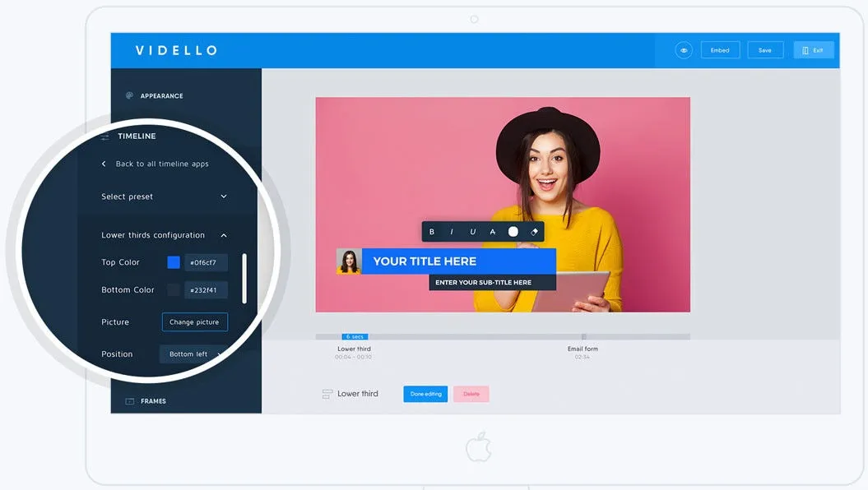Collapse the Lower thirds configuration section
Screen dimensions: 868x490
tap(224, 235)
